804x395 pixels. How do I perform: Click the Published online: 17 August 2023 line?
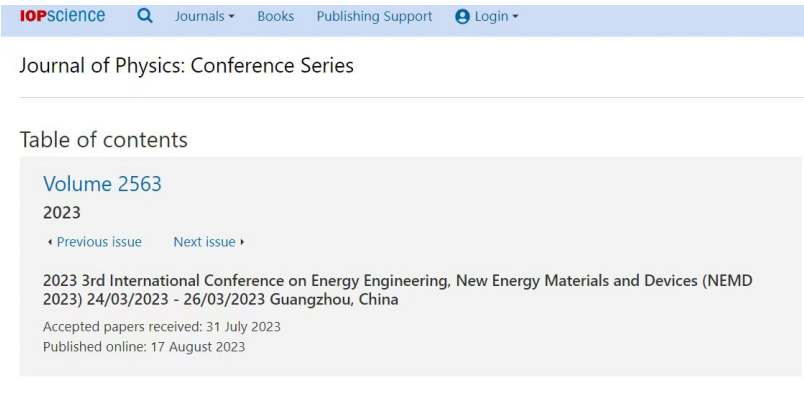144,347
